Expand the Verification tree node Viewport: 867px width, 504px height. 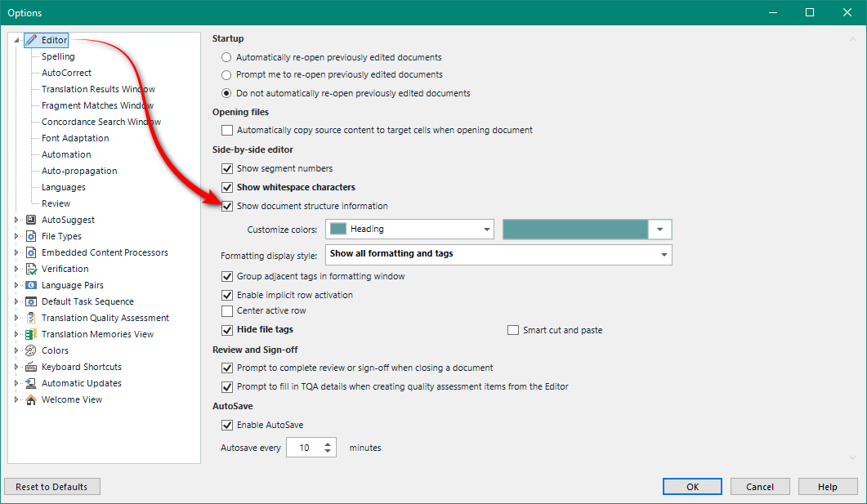tap(16, 269)
